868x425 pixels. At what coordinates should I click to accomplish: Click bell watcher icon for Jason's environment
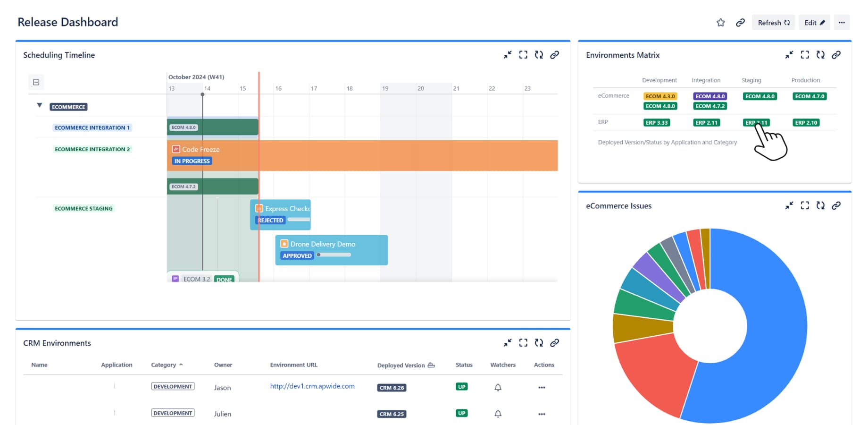coord(498,387)
